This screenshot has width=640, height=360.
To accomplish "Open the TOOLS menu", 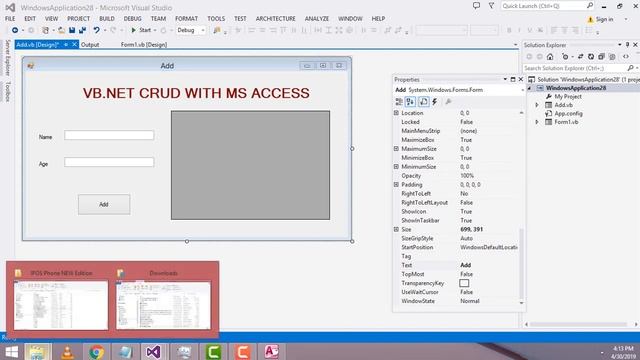I will [x=216, y=19].
